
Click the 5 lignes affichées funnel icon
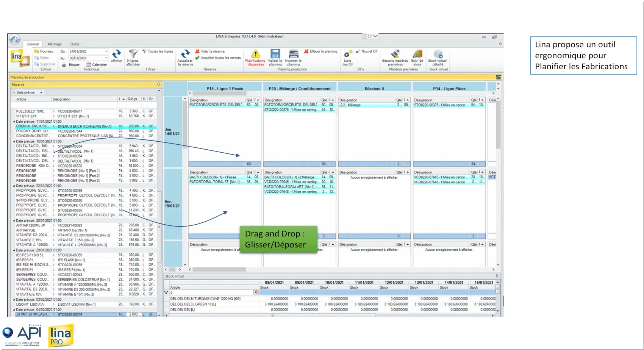coord(133,54)
